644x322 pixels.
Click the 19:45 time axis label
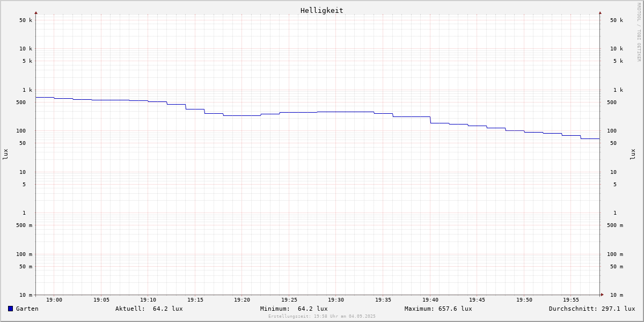(477, 300)
